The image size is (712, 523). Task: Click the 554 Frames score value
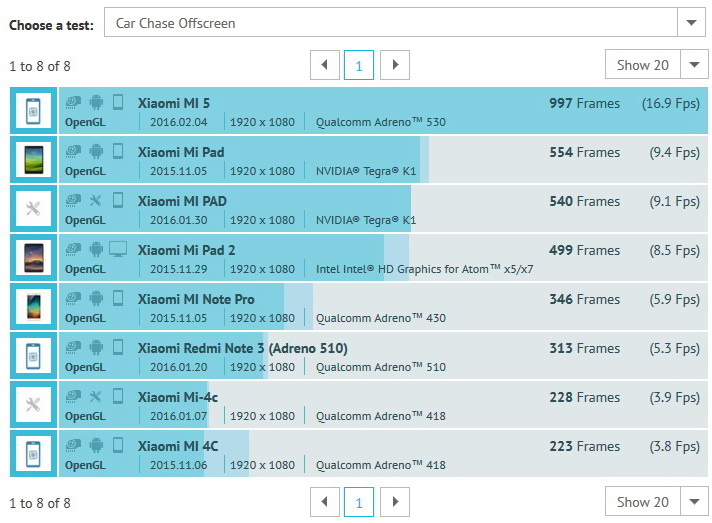584,152
